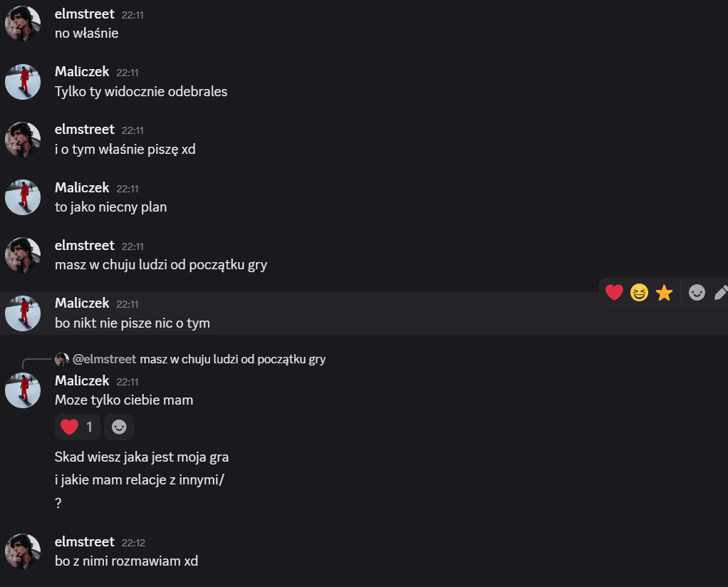Click Maliczek username above "Moze tylko ciebie mam"
The height and width of the screenshot is (587, 728).
(x=82, y=380)
